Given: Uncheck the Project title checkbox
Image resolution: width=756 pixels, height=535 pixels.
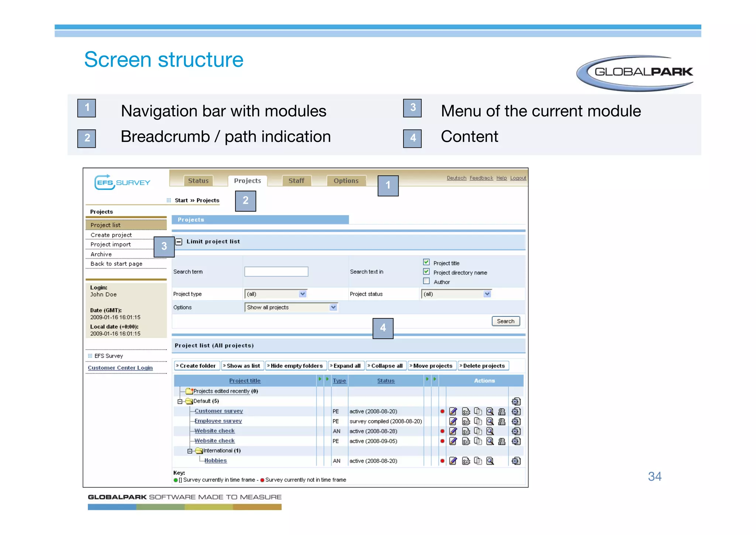Looking at the screenshot, I should coord(426,262).
